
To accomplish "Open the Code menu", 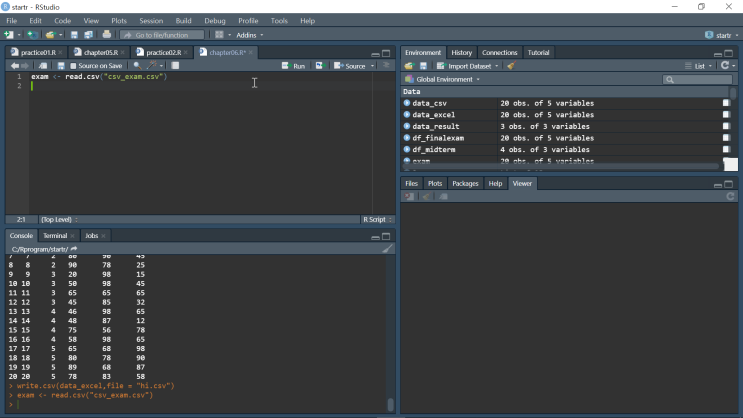I will click(x=62, y=21).
